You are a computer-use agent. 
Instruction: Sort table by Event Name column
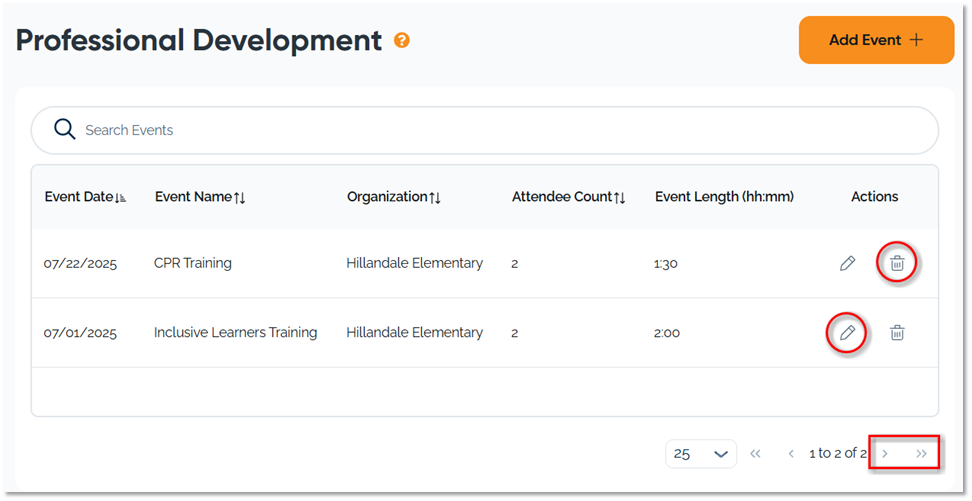[200, 197]
